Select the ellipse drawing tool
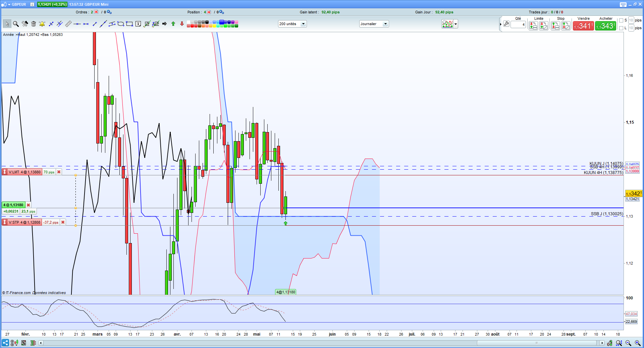The image size is (644, 348). tap(121, 24)
